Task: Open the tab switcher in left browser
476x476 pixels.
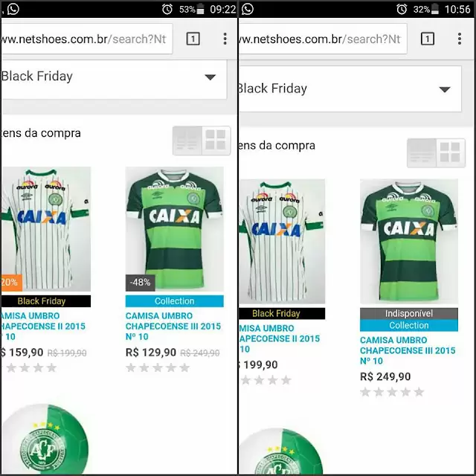Action: (x=193, y=39)
